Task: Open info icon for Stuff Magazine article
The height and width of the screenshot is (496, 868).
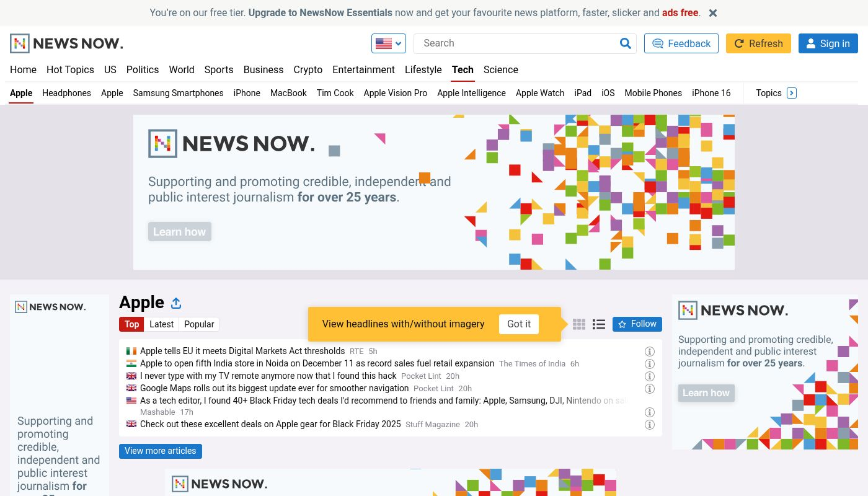Action: click(x=650, y=425)
